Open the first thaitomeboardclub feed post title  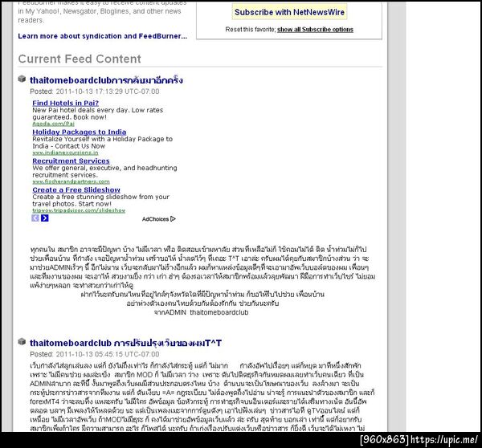tap(106, 80)
